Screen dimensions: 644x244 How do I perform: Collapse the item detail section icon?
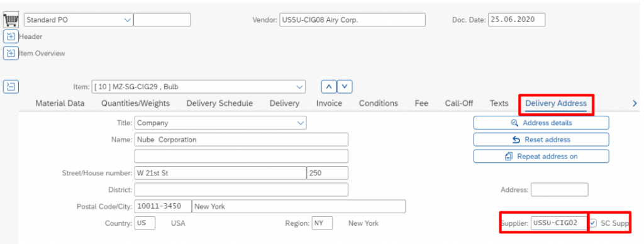pyautogui.click(x=11, y=87)
